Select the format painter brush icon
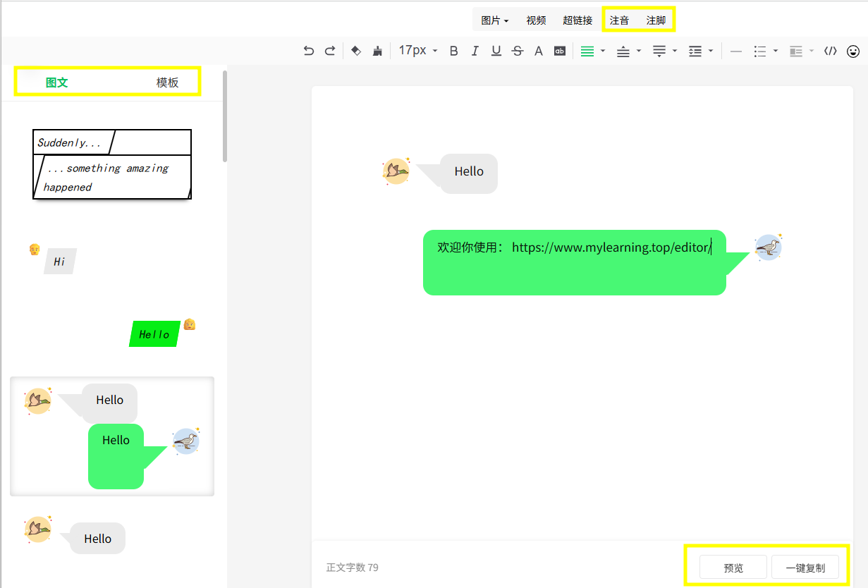This screenshot has height=588, width=868. [x=377, y=51]
